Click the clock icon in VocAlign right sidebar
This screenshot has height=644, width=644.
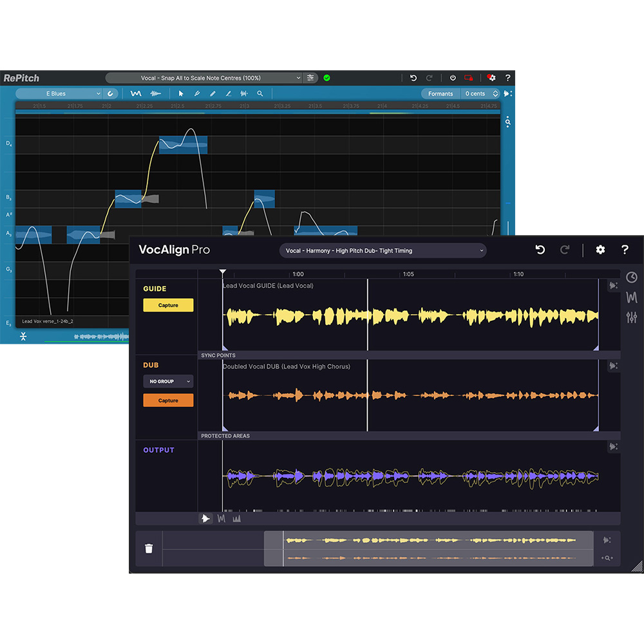click(x=632, y=277)
